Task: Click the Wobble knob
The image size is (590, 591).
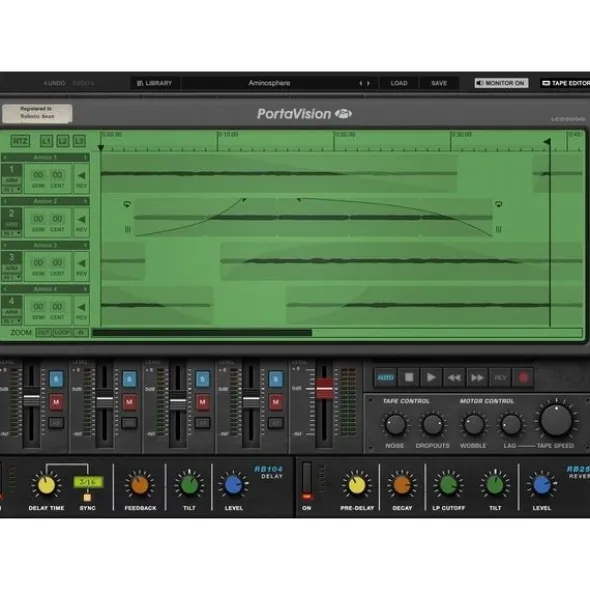Action: coord(474,425)
